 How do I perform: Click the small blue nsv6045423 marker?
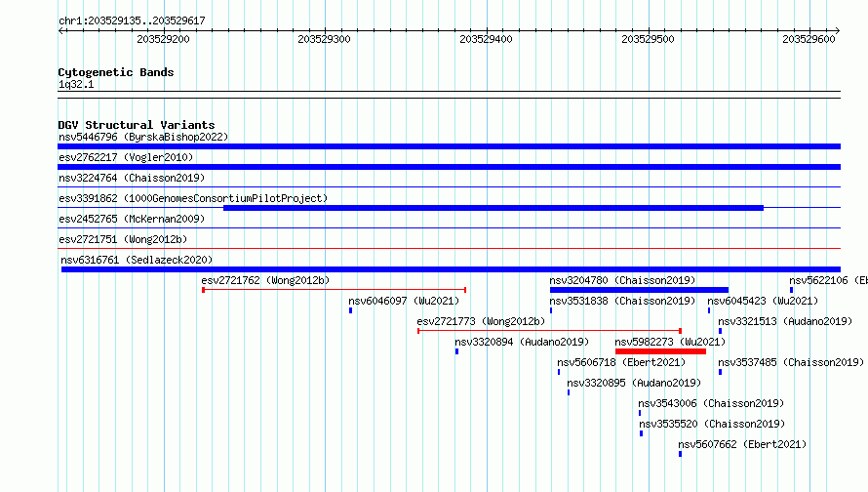[709, 310]
